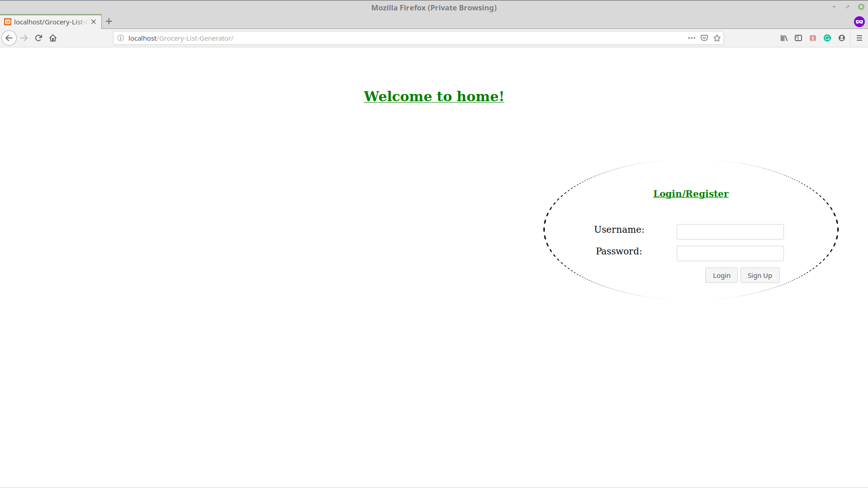Viewport: 868px width, 488px height.
Task: Click the tab's orange favicon
Action: 8,22
